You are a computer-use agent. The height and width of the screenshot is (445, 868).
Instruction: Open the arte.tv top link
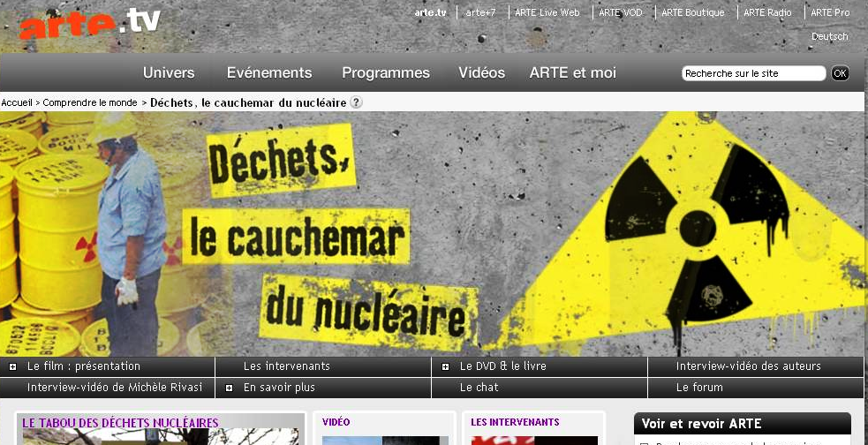pos(430,12)
